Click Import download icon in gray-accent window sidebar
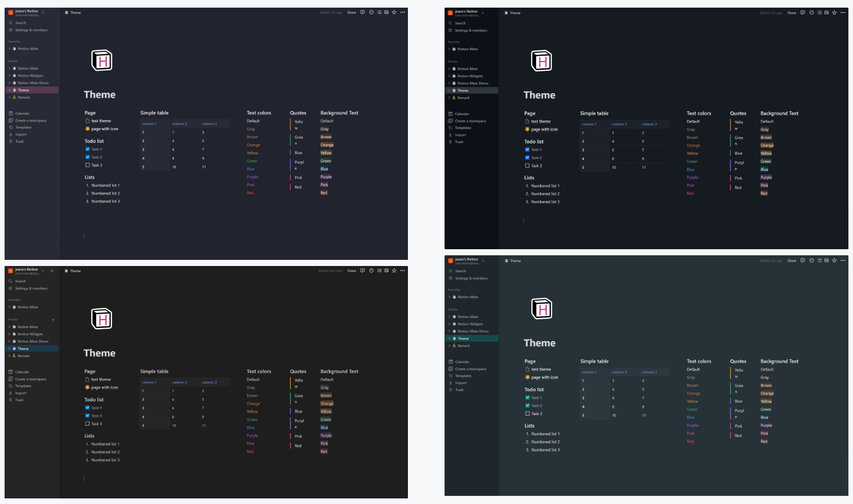The height and width of the screenshot is (504, 853). (450, 135)
